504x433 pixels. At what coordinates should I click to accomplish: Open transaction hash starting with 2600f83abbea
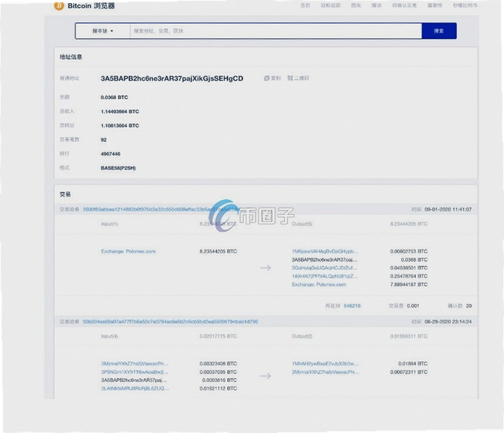click(161, 210)
